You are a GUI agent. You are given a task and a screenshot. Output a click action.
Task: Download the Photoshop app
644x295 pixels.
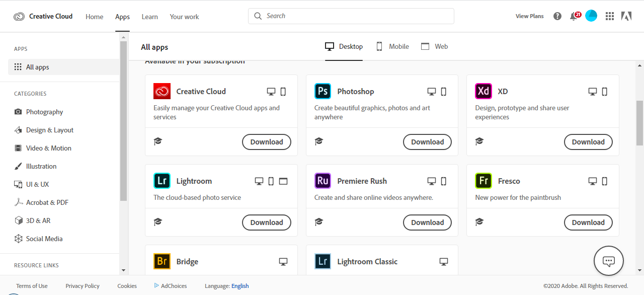click(427, 142)
